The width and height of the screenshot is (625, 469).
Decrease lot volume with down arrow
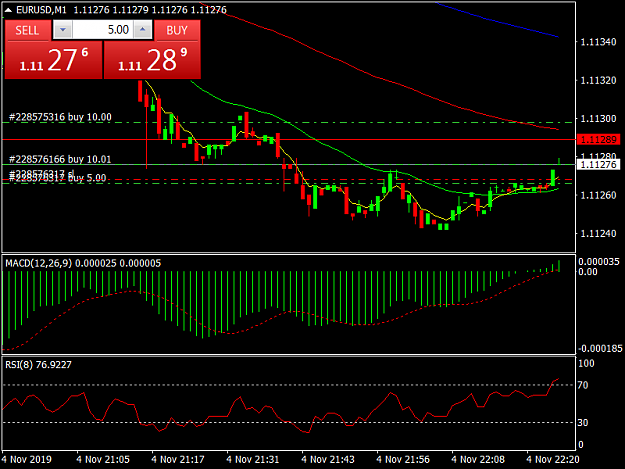63,30
